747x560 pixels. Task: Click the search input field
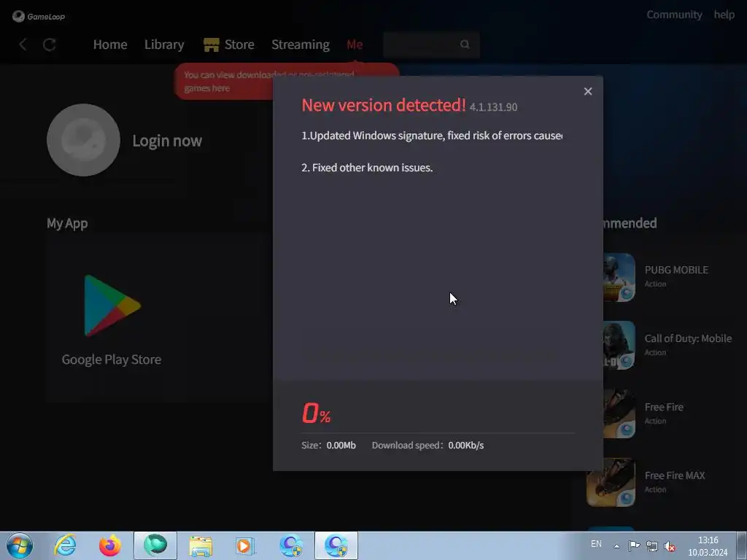point(431,44)
